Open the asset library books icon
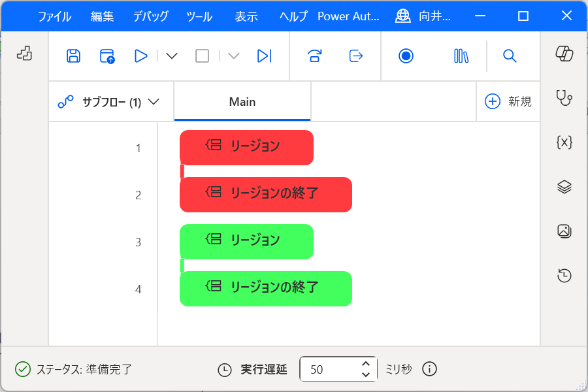This screenshot has width=588, height=392. pos(461,56)
